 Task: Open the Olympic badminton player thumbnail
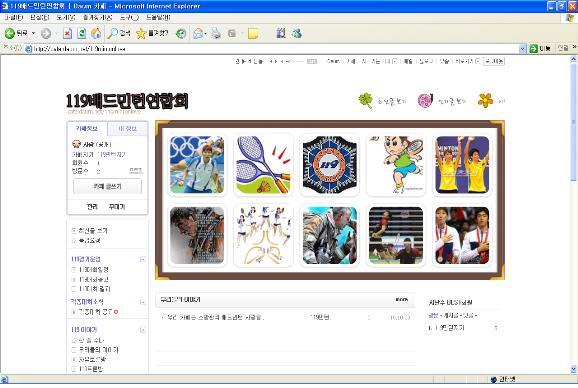coord(197,165)
